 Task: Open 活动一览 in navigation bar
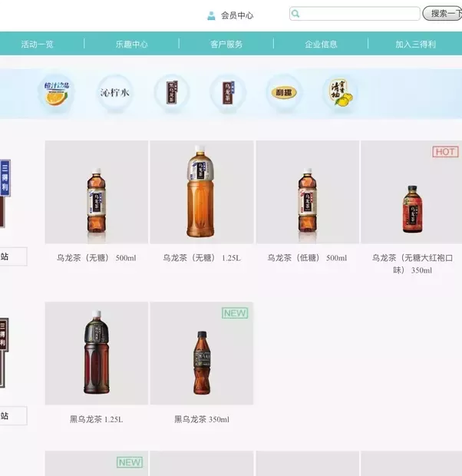point(38,45)
